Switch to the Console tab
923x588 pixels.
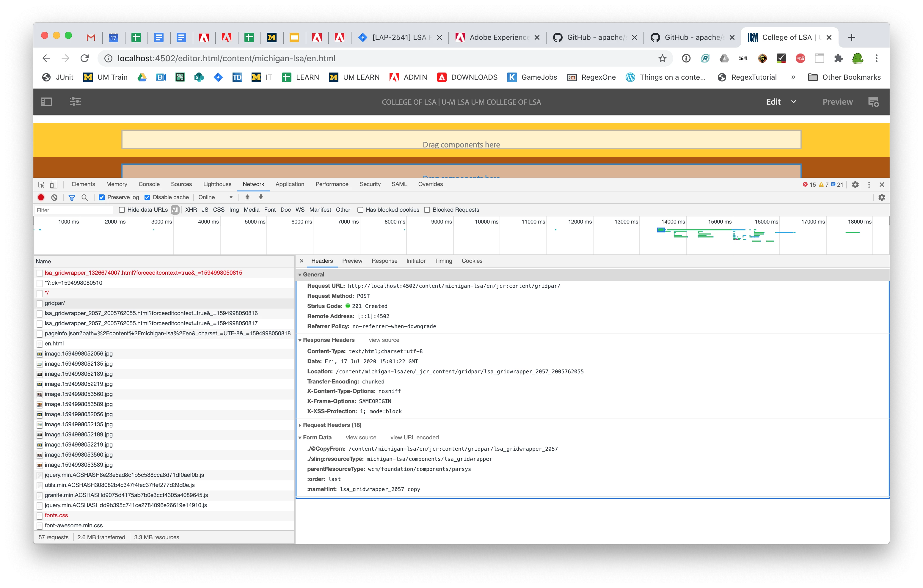click(149, 184)
